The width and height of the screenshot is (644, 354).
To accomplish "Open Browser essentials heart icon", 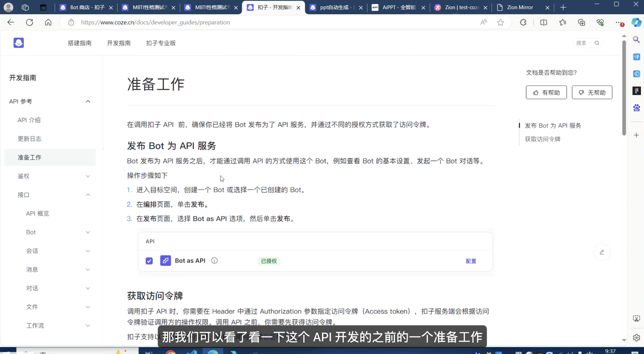I will point(600,23).
